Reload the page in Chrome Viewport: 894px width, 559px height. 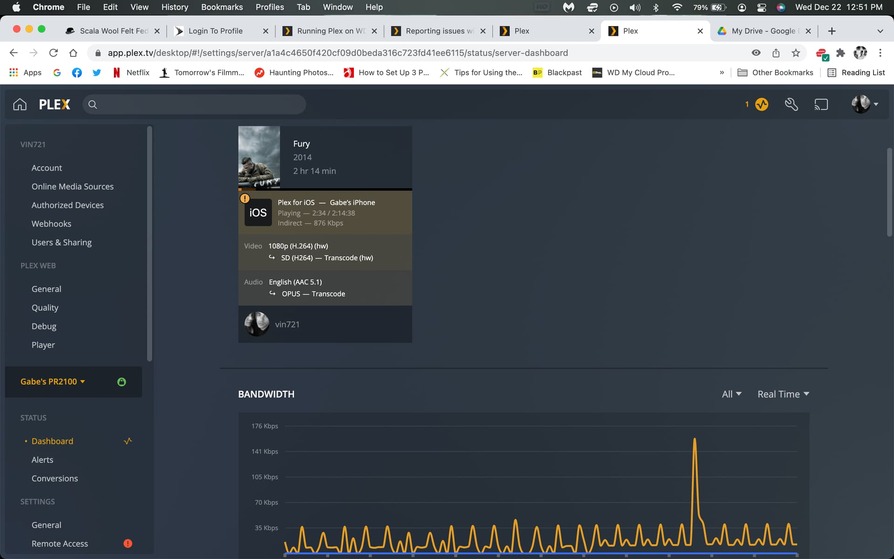53,52
